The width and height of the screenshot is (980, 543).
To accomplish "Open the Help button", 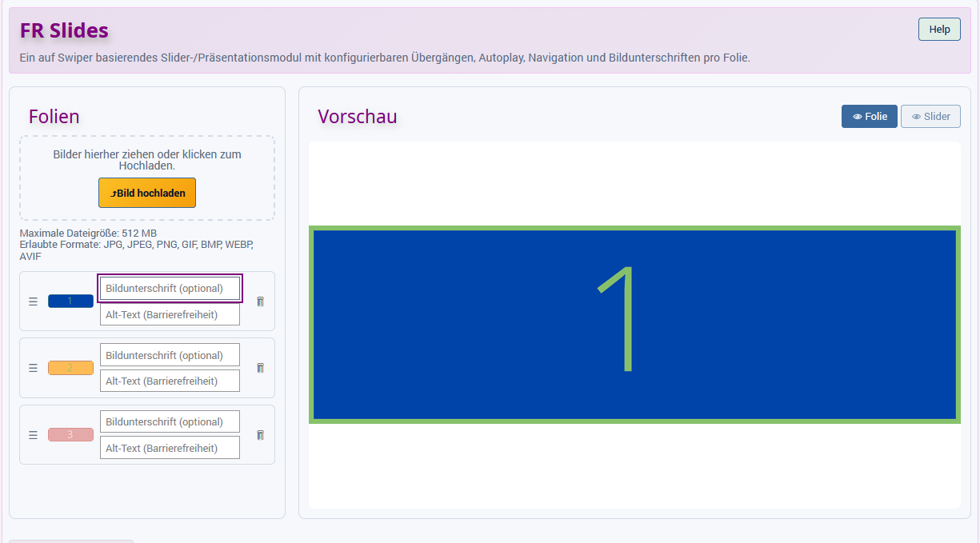I will coord(939,30).
